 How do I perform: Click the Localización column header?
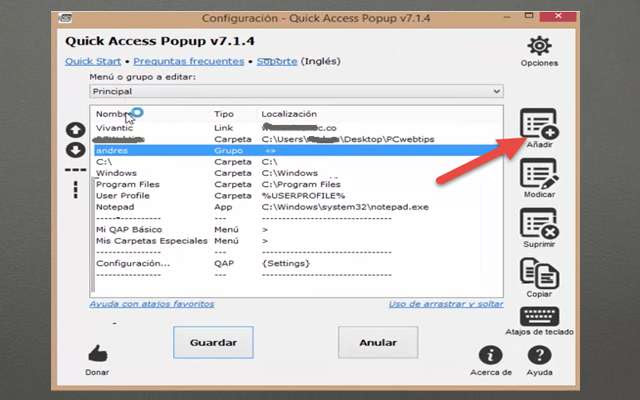point(289,114)
